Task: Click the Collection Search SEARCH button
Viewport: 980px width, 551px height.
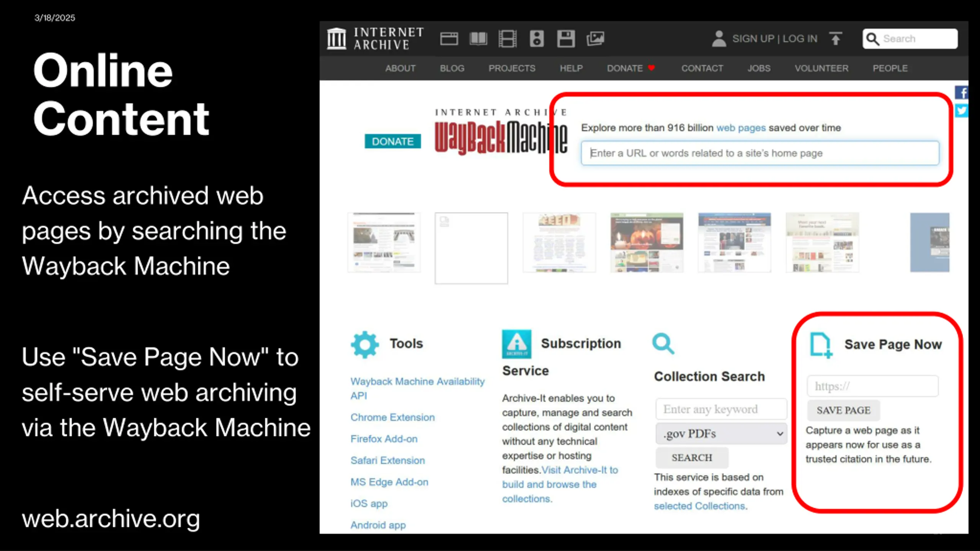Action: 692,458
